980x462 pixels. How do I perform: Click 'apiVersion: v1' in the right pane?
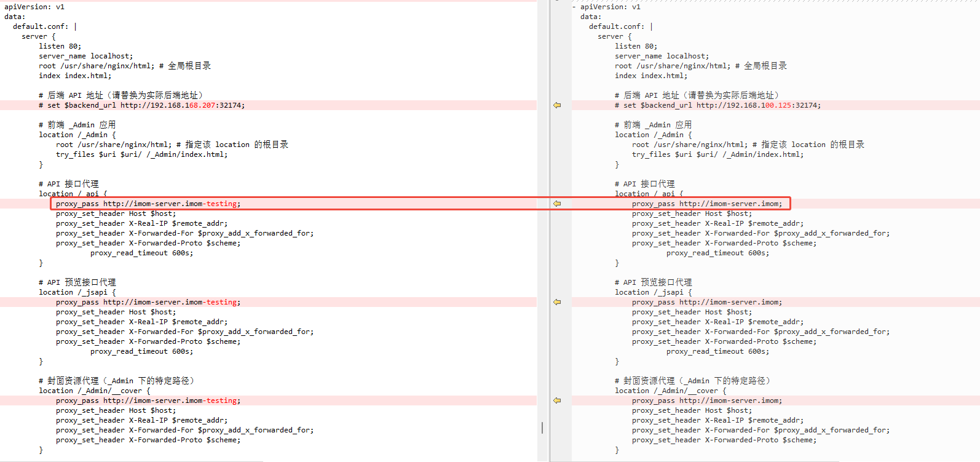pos(611,7)
